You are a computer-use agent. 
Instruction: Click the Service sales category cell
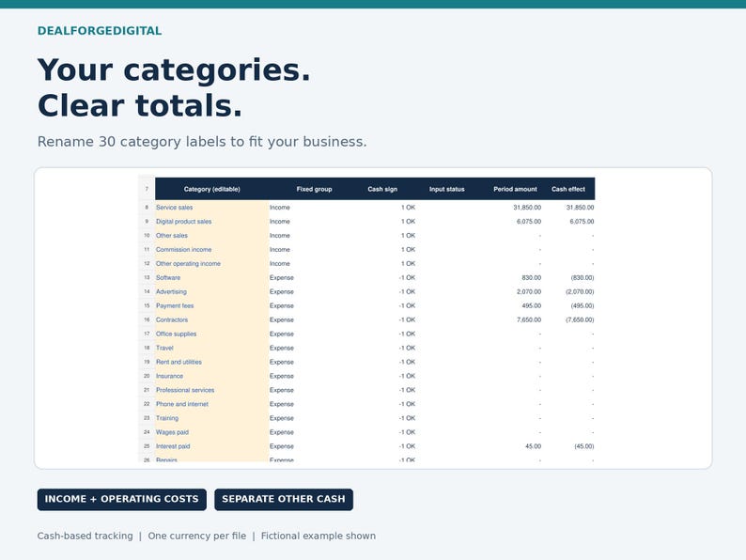(x=211, y=208)
